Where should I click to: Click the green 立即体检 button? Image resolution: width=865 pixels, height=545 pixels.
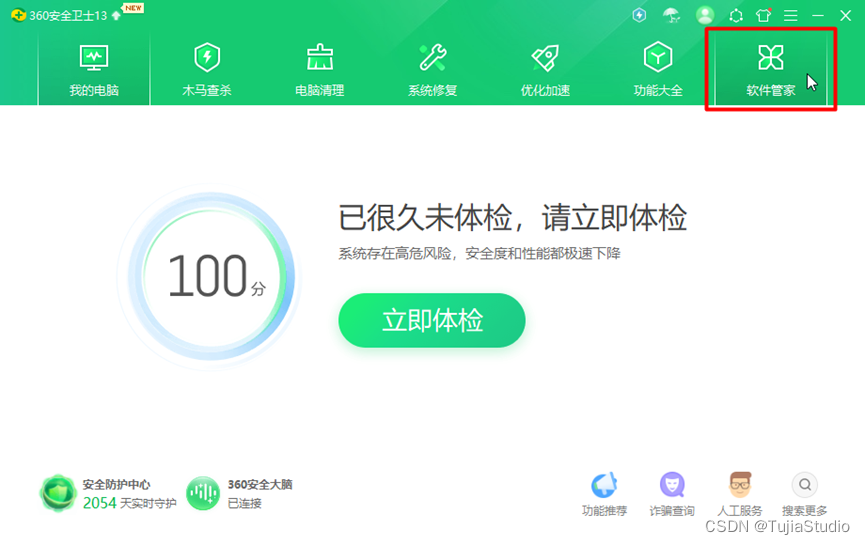point(432,320)
